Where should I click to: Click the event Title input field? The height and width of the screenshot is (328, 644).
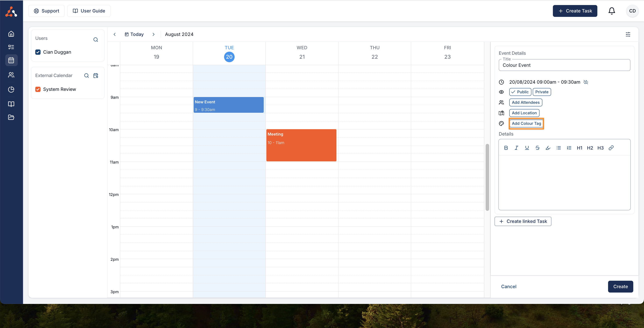coord(564,65)
